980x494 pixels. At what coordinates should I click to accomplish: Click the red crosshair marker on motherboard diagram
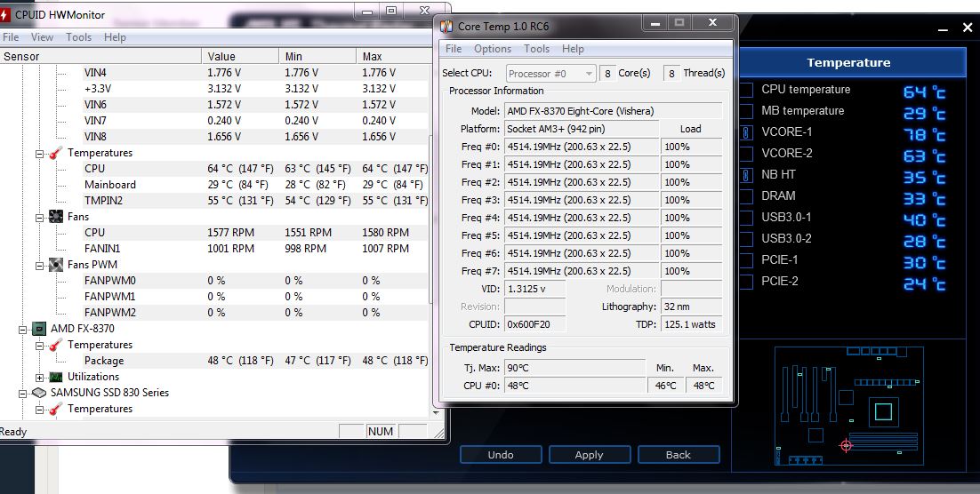click(847, 445)
